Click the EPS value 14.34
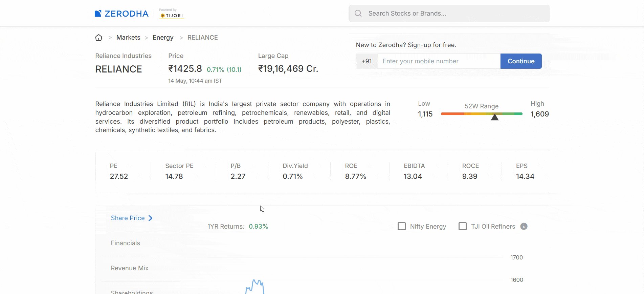Viewport: 644px width, 294px height. pyautogui.click(x=525, y=176)
